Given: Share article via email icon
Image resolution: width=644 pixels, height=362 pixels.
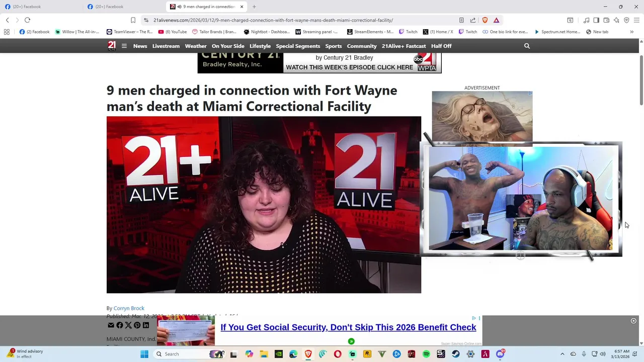Looking at the screenshot, I should pos(111,325).
